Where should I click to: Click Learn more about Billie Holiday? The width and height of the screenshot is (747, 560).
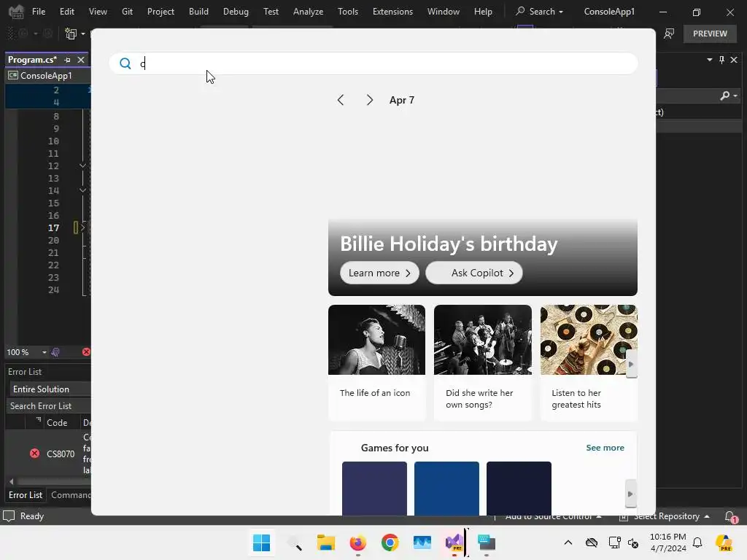tap(379, 273)
